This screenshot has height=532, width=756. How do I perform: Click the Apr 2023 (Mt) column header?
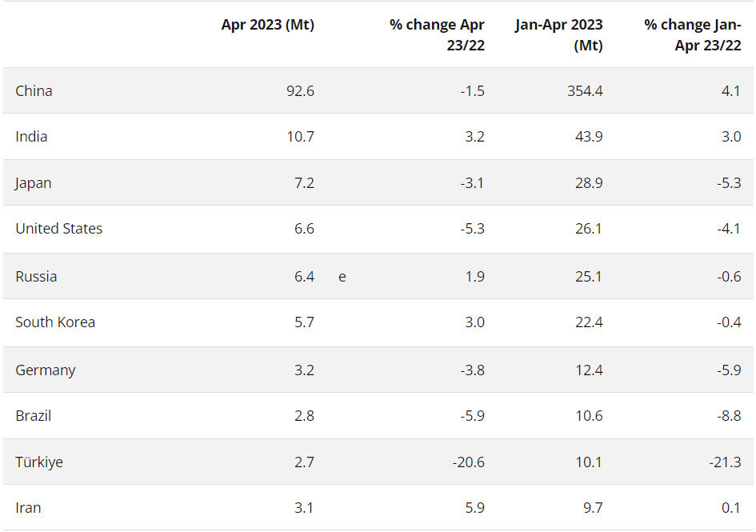[267, 25]
